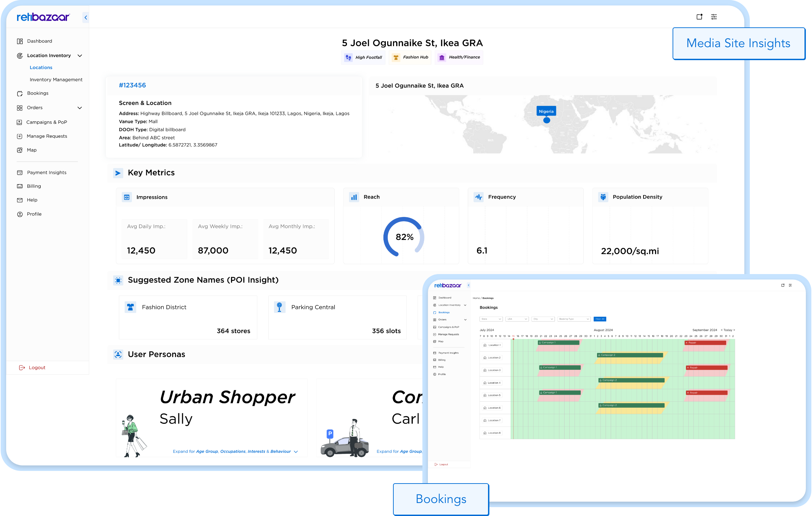Open the State dropdown in Bookings window
Image resolution: width=812 pixels, height=516 pixels.
pos(491,319)
